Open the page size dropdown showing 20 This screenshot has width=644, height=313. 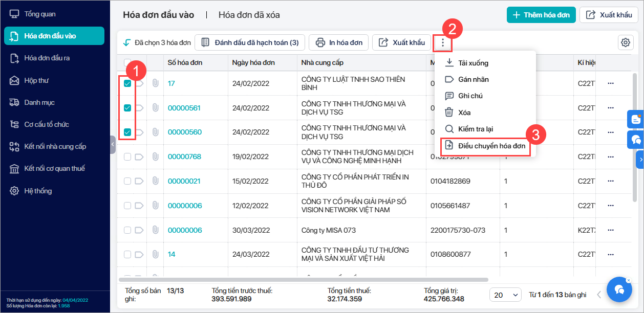point(505,295)
